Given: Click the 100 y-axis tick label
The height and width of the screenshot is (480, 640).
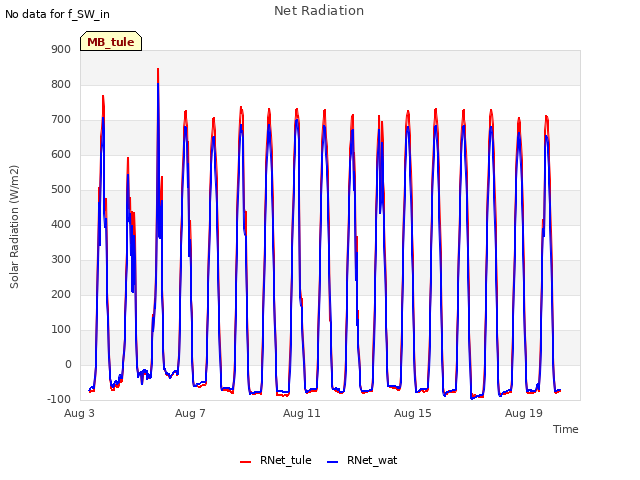Looking at the screenshot, I should 61,329.
